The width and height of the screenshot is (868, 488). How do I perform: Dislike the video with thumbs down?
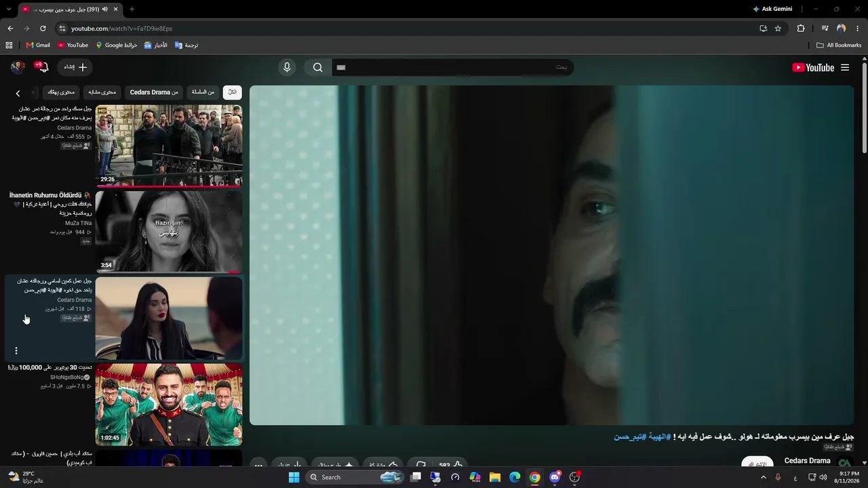pos(420,464)
